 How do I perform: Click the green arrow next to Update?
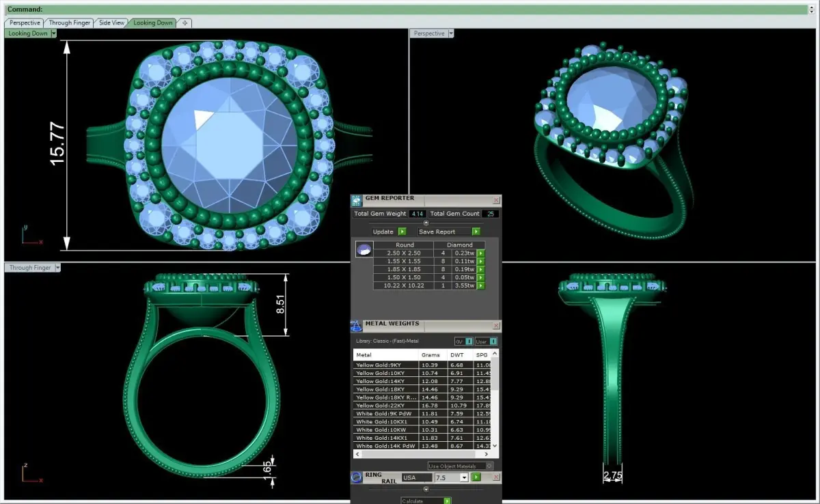coord(402,232)
